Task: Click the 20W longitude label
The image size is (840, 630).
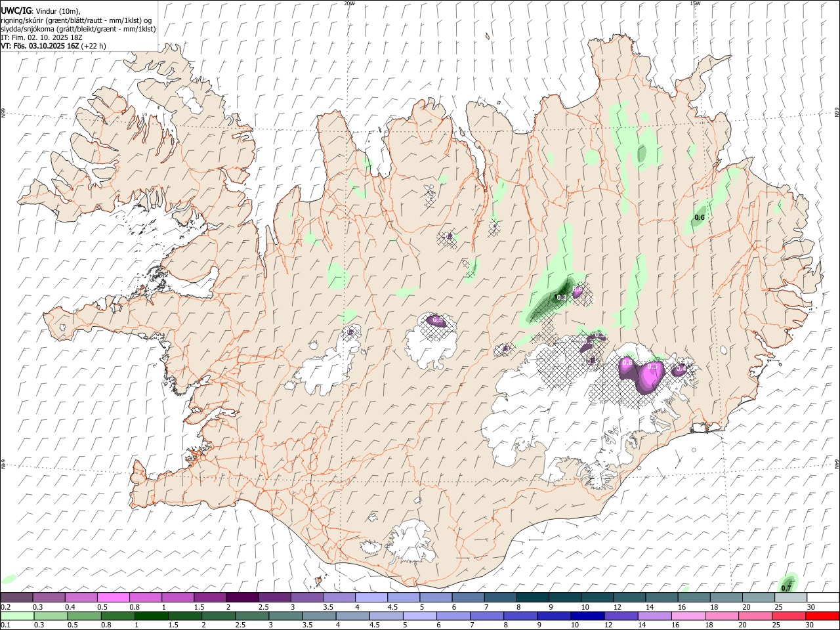Action: (349, 3)
